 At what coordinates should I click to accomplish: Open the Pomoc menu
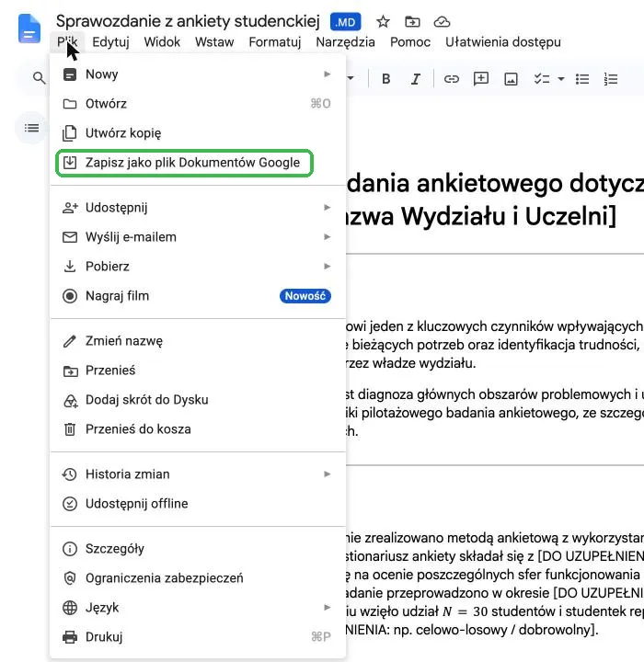(x=410, y=41)
